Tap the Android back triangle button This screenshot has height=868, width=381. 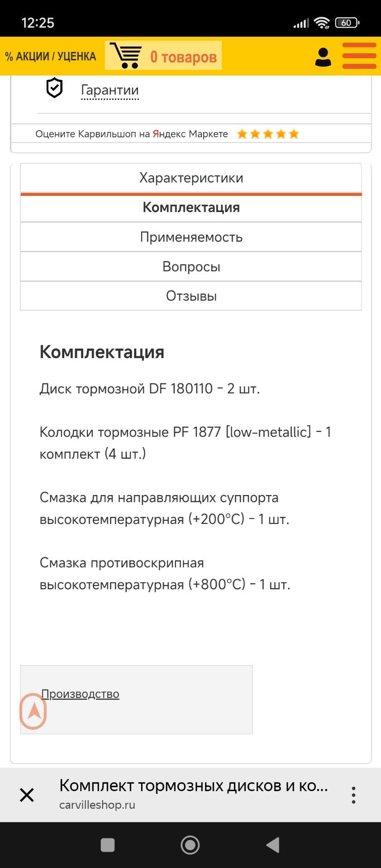pyautogui.click(x=273, y=845)
